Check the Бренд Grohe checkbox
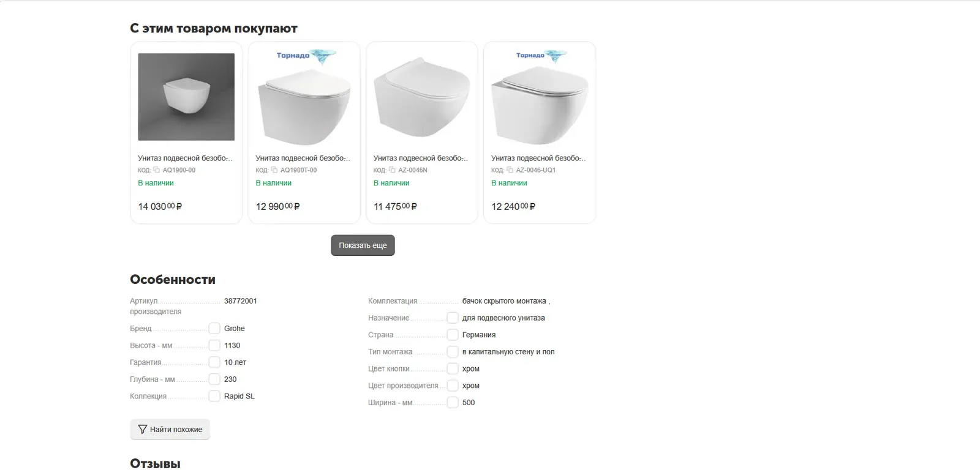 (214, 329)
